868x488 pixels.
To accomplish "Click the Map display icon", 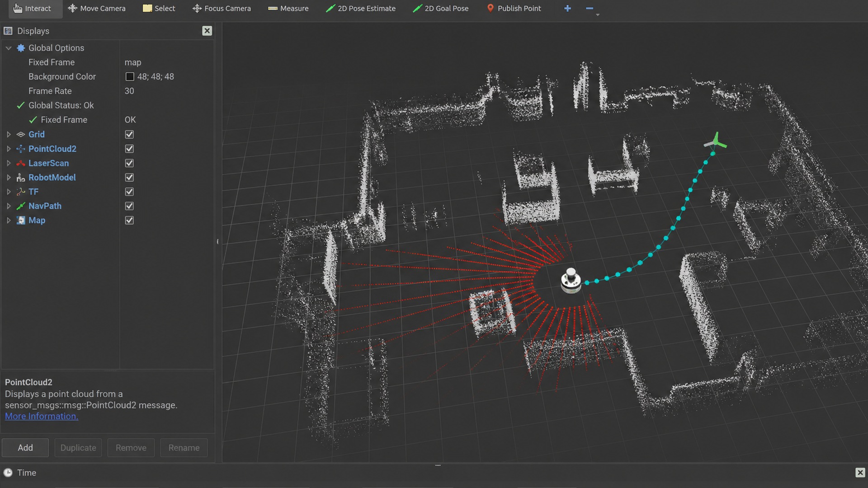I will pos(21,221).
